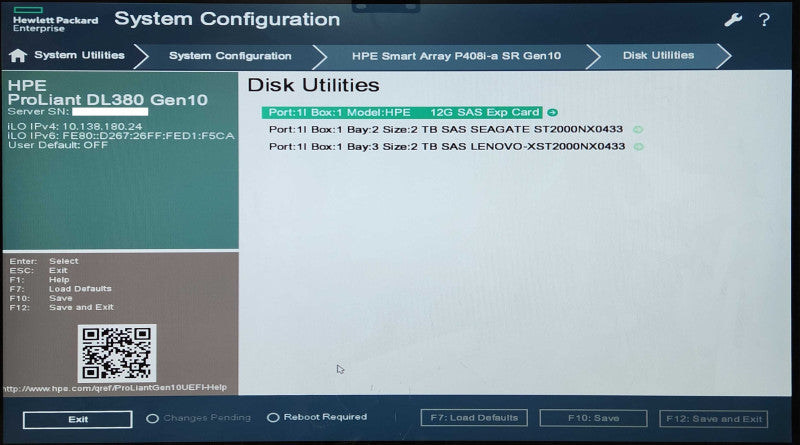Open the question mark help icon

764,20
